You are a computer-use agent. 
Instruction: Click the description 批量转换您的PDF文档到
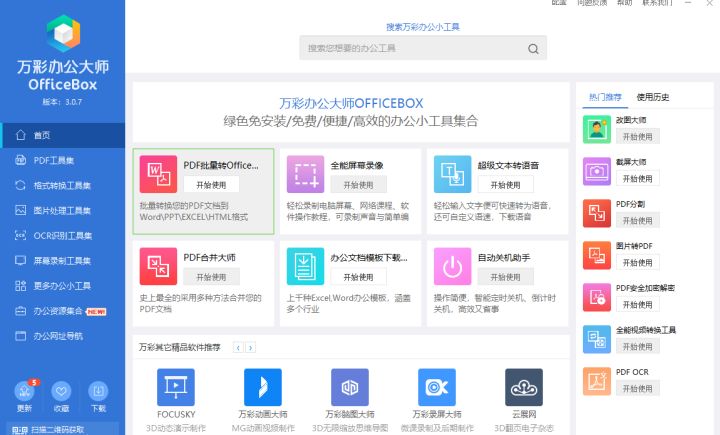click(x=184, y=206)
